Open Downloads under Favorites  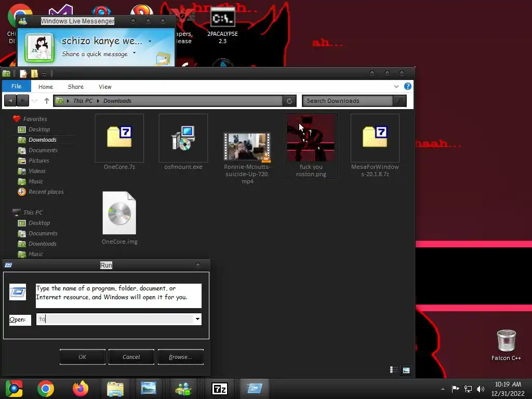click(x=43, y=140)
